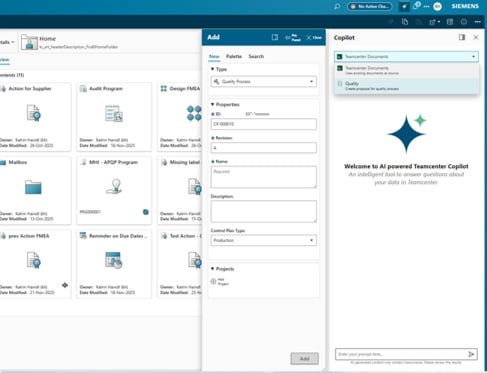Toggle the Copilot icon in header bar
The height and width of the screenshot is (373, 487).
pyautogui.click(x=404, y=6)
